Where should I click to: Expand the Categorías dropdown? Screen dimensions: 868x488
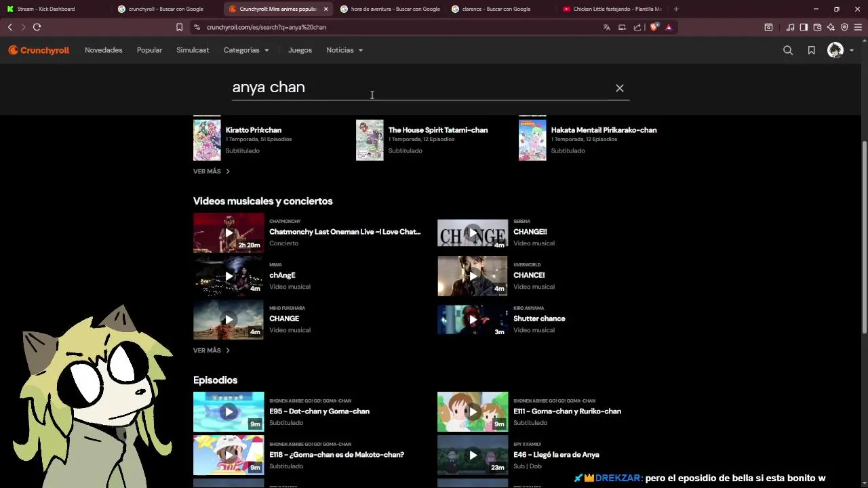click(x=246, y=50)
